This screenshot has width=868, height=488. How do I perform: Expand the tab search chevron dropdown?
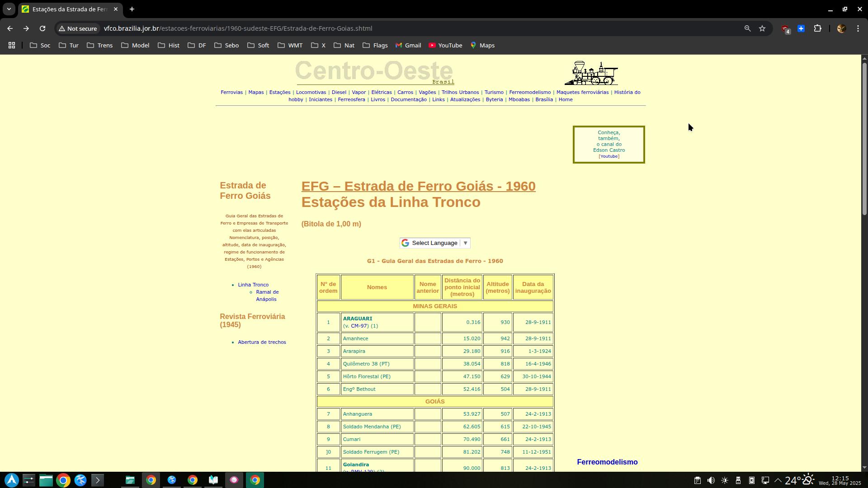[9, 9]
